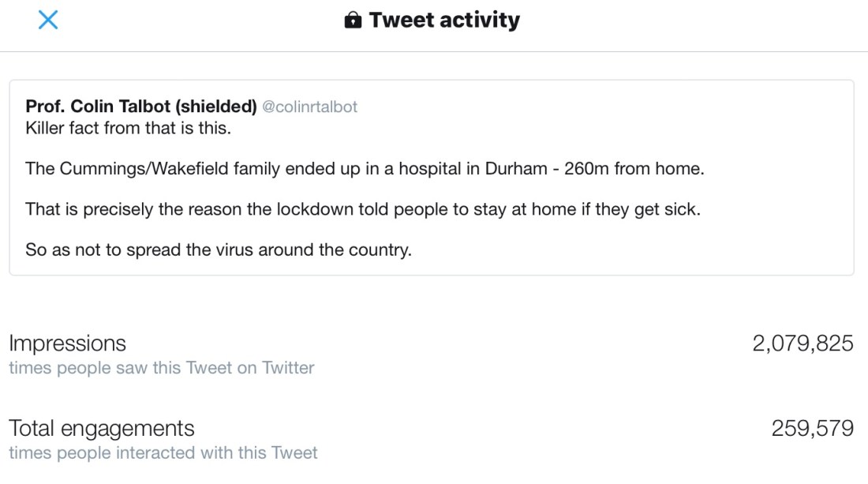The image size is (868, 484).
Task: Close the Tweet activity panel
Action: click(x=48, y=20)
